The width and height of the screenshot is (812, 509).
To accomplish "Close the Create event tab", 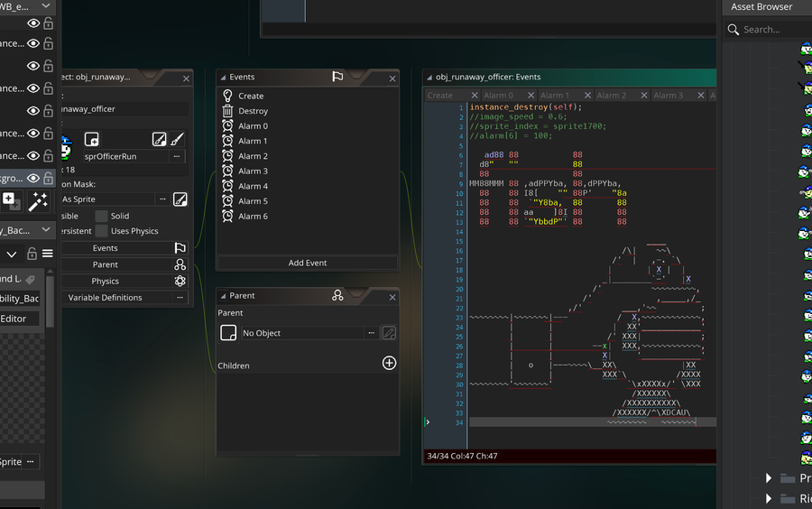I will [475, 96].
